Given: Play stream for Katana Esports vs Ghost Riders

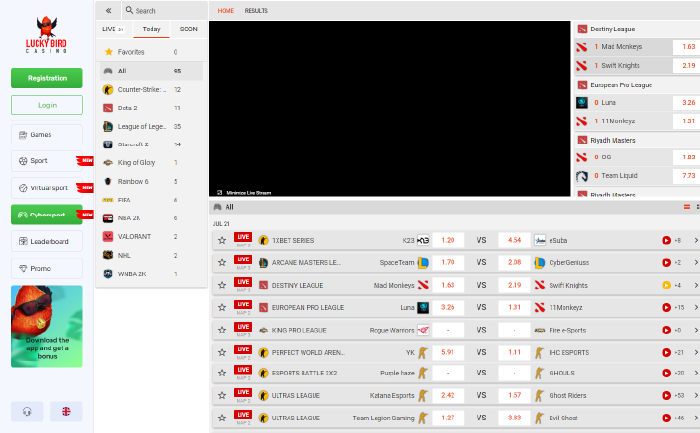Looking at the screenshot, I should click(x=667, y=396).
